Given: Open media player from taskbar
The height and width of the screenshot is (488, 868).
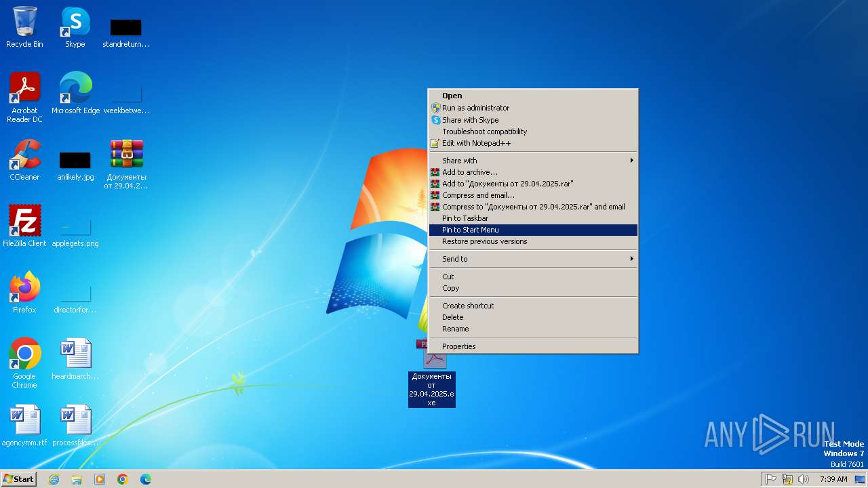Looking at the screenshot, I should [100, 479].
